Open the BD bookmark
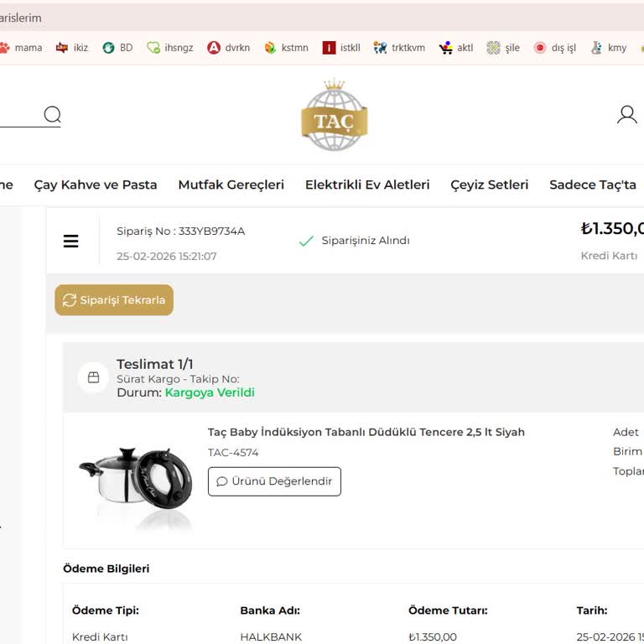 tap(117, 48)
